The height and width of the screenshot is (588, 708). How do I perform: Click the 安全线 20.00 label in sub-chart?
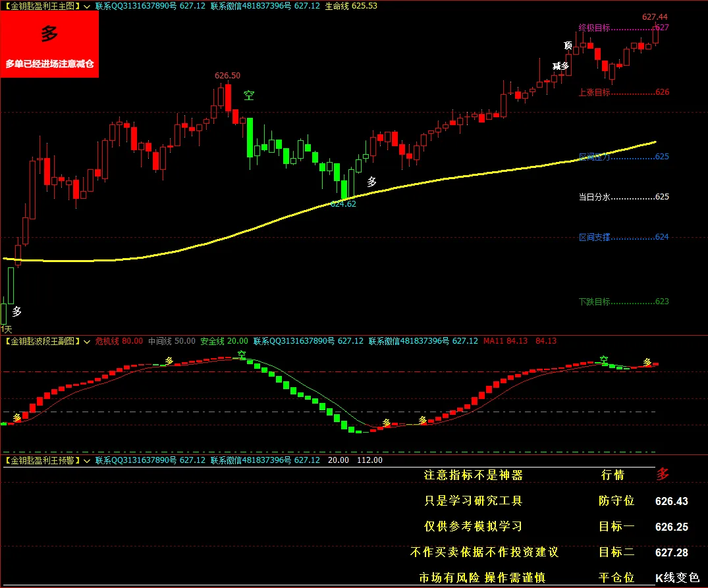coord(224,341)
